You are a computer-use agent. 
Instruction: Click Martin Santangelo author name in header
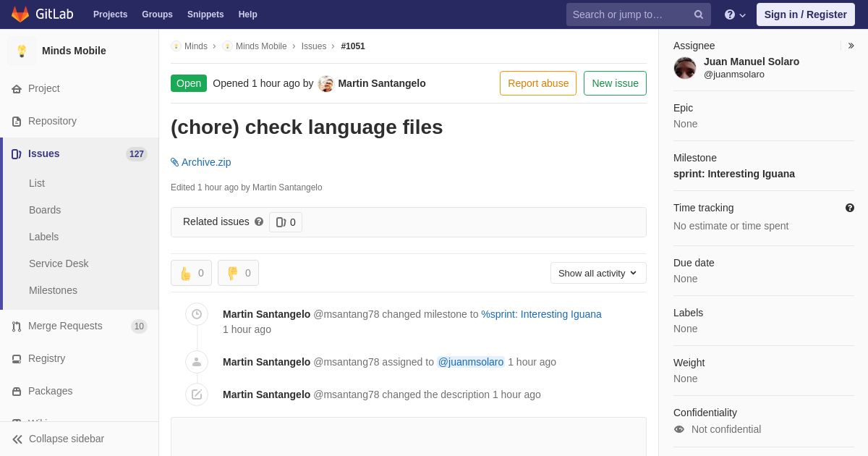(x=382, y=83)
